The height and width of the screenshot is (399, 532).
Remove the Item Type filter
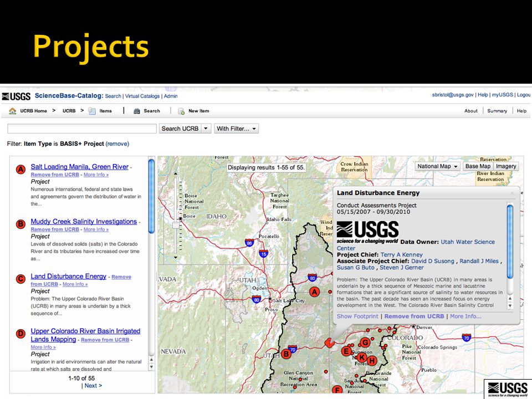point(117,144)
